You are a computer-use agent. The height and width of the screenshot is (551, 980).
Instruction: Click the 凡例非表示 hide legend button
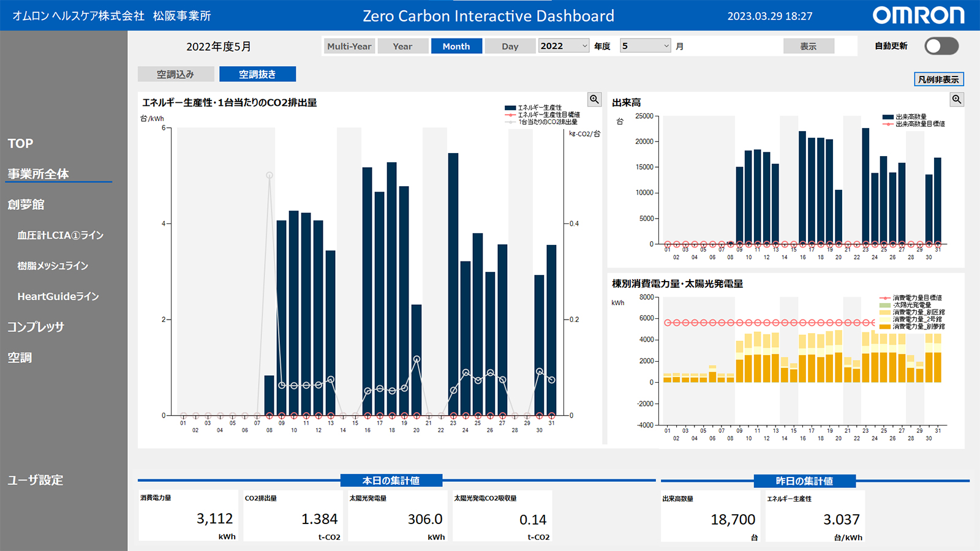pos(938,80)
